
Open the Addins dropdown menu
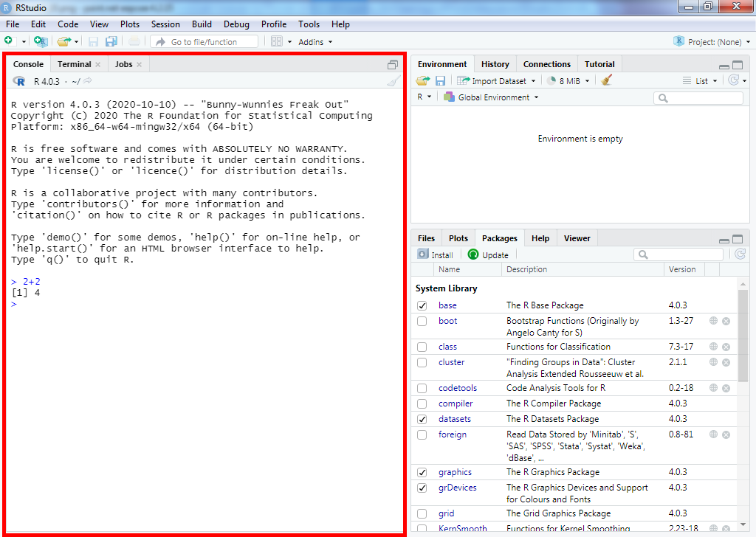(315, 42)
